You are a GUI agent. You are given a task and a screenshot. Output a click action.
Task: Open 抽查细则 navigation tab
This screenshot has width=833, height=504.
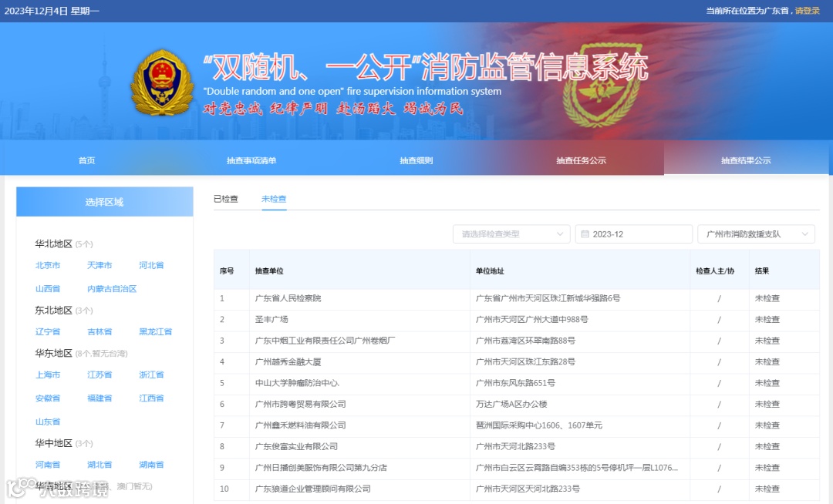click(416, 160)
